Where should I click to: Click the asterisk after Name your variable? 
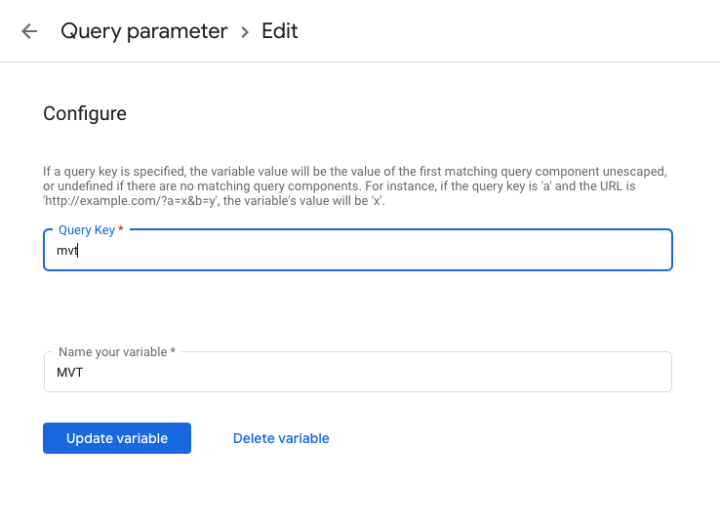click(172, 352)
